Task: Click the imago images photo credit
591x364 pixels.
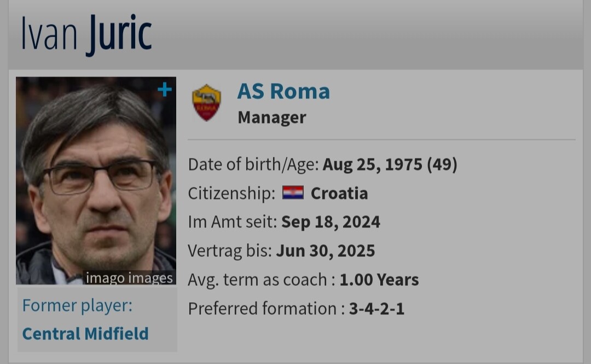Action: [x=129, y=278]
